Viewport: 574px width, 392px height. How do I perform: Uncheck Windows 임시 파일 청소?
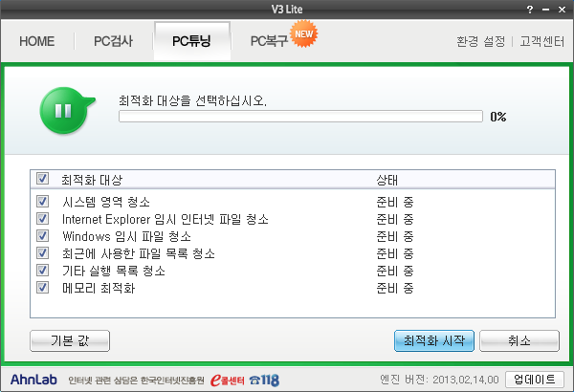click(42, 236)
